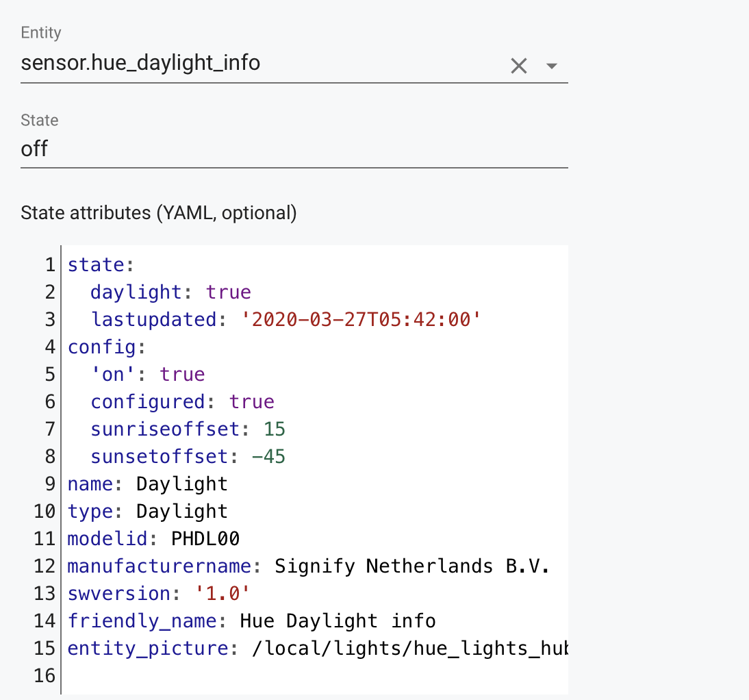Clear the sensor.hue_daylight_info entity selection
This screenshot has width=749, height=700.
click(x=518, y=65)
